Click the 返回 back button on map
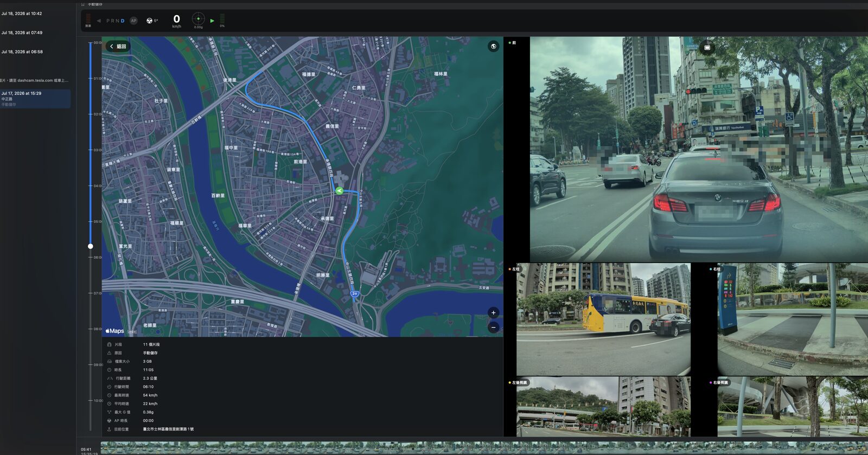 pyautogui.click(x=118, y=47)
